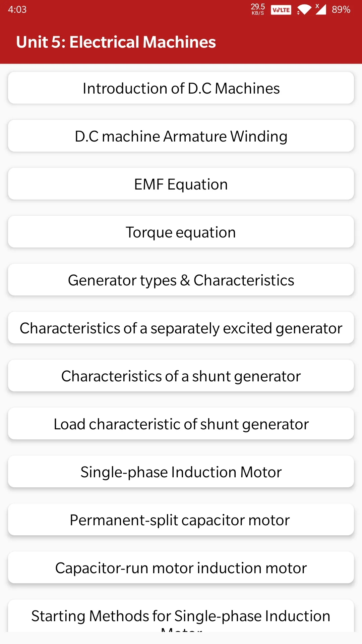The height and width of the screenshot is (644, 362).
Task: Open Generator types & Characteristics
Action: click(181, 280)
